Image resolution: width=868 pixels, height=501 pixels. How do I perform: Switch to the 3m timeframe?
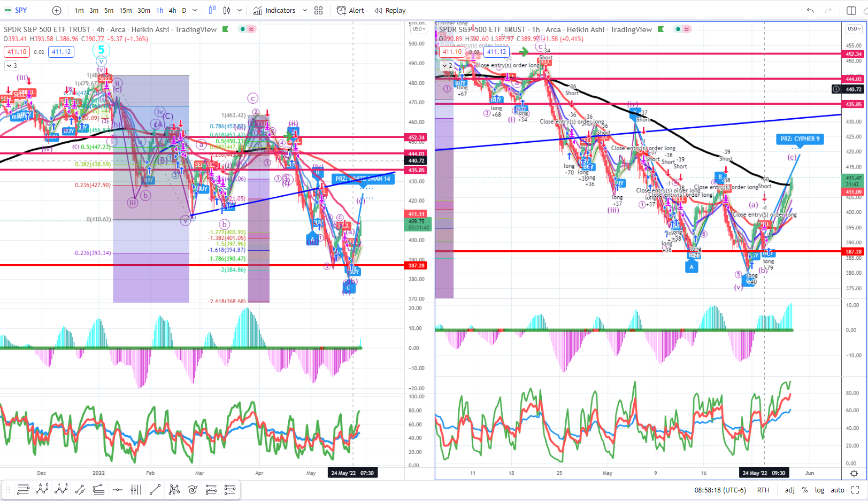click(x=94, y=10)
